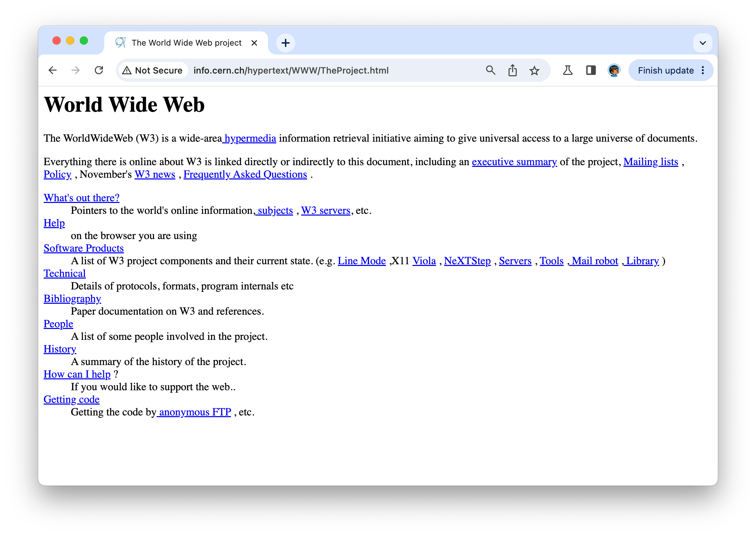The image size is (756, 536).
Task: Open the profile avatar menu
Action: coord(614,70)
